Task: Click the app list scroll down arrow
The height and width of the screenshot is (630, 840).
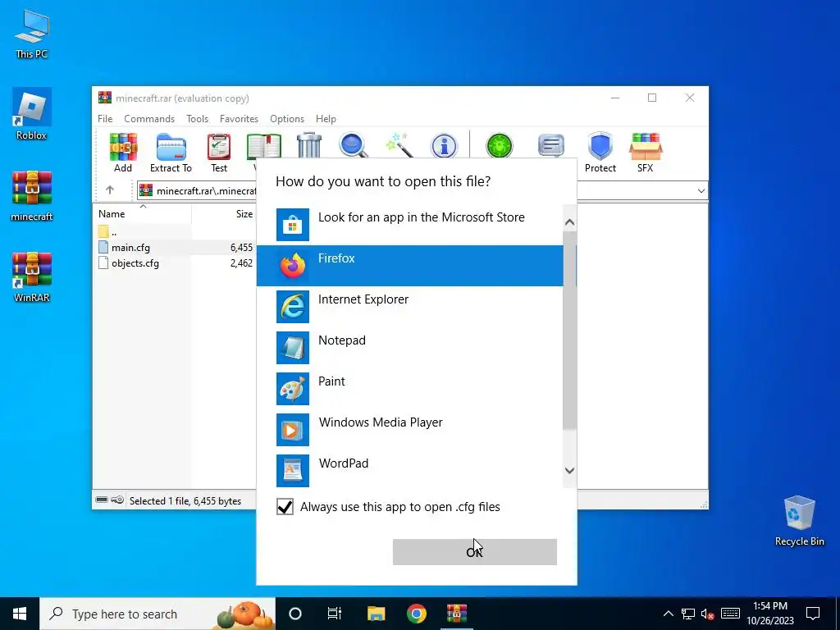Action: click(570, 471)
